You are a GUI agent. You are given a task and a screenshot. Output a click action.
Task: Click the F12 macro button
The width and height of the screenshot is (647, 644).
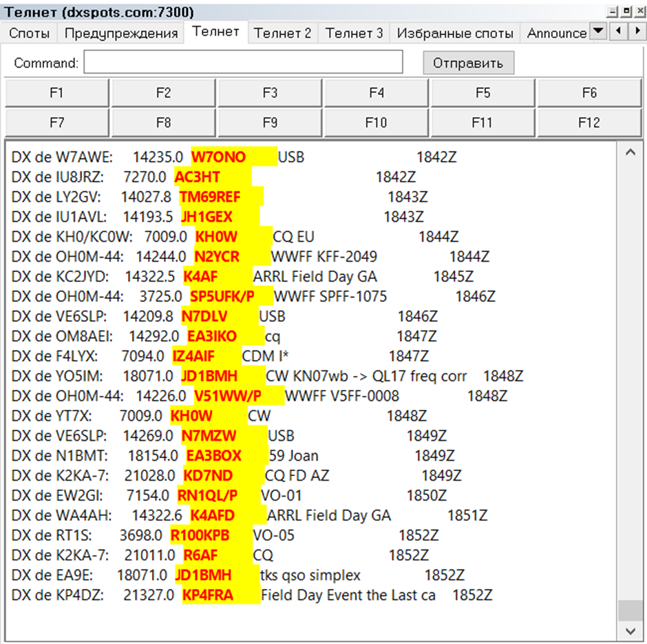589,123
